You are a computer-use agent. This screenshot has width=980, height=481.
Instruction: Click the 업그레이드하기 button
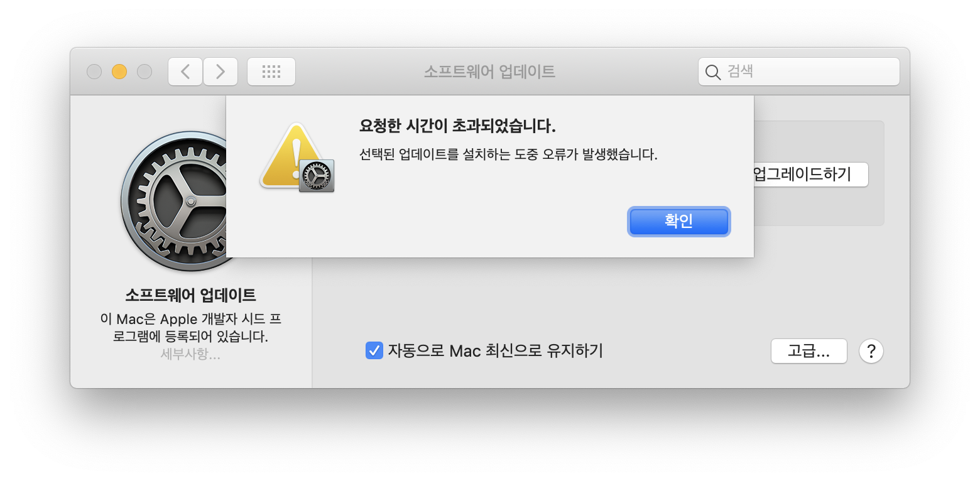[x=810, y=174]
